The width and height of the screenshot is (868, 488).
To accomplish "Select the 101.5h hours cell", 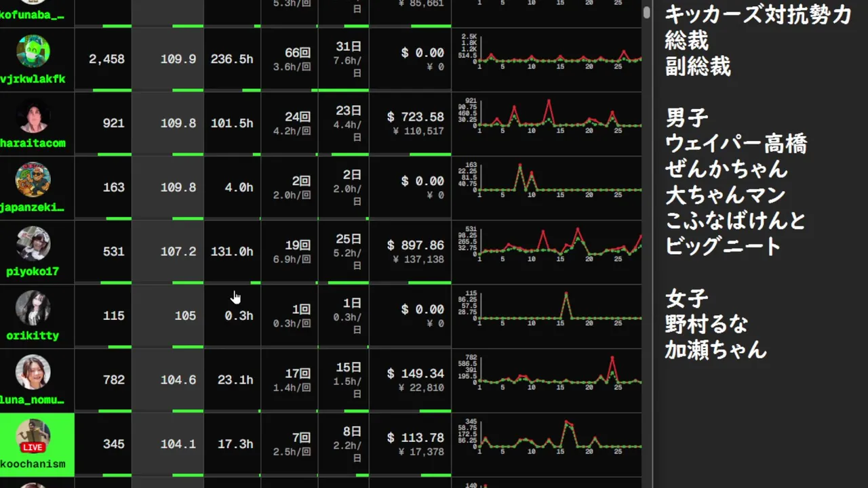I will click(232, 123).
